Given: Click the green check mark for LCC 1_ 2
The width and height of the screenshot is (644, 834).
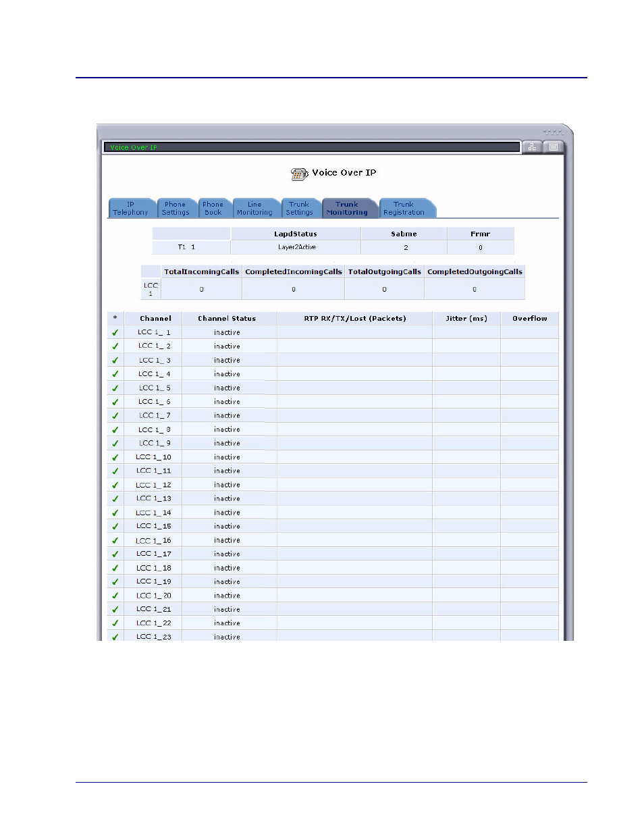Looking at the screenshot, I should click(x=115, y=346).
